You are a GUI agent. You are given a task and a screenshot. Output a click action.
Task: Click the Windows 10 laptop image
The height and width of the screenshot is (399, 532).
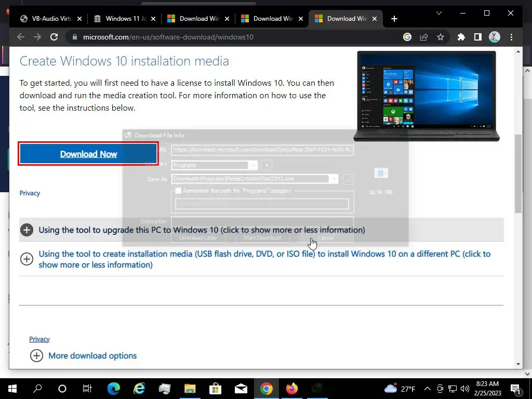click(x=427, y=96)
